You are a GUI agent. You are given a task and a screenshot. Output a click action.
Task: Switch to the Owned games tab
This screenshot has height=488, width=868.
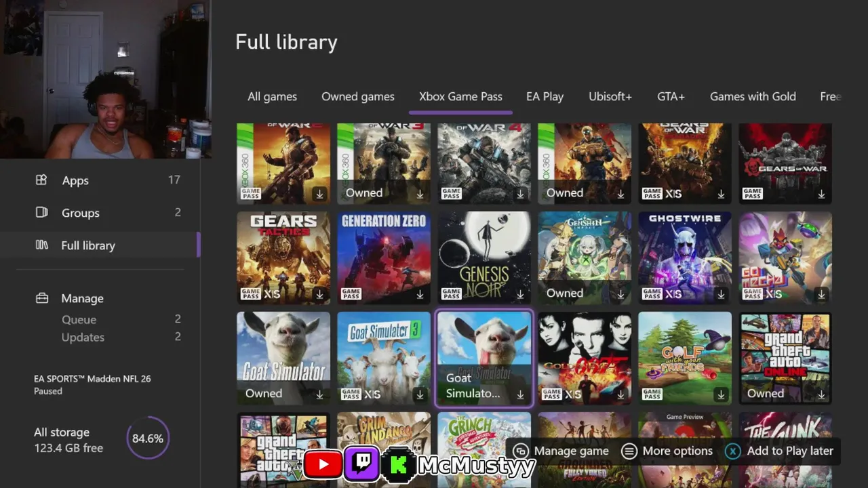pos(358,96)
